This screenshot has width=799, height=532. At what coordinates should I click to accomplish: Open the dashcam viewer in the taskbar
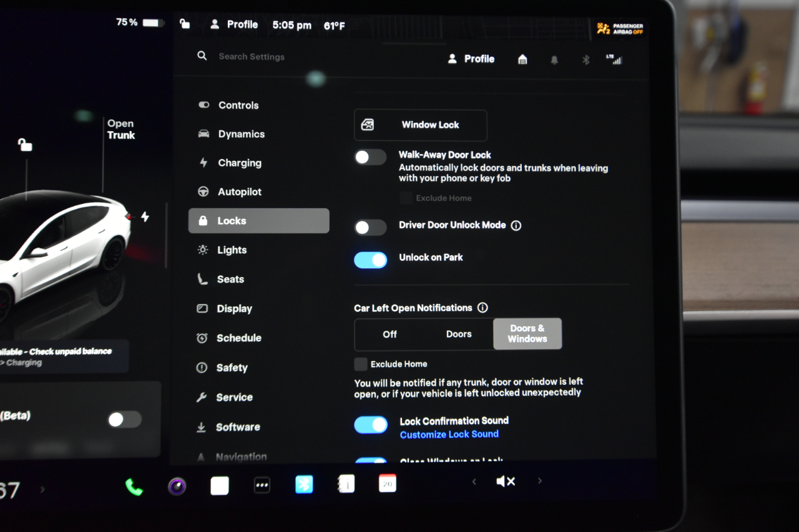(177, 485)
